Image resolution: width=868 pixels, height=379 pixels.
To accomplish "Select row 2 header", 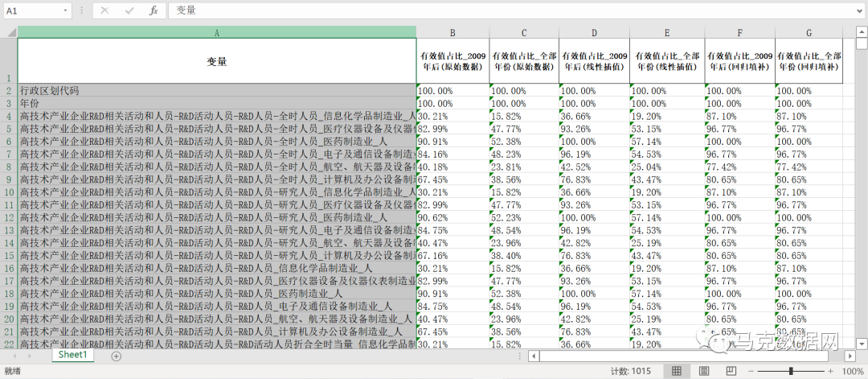I will point(9,90).
